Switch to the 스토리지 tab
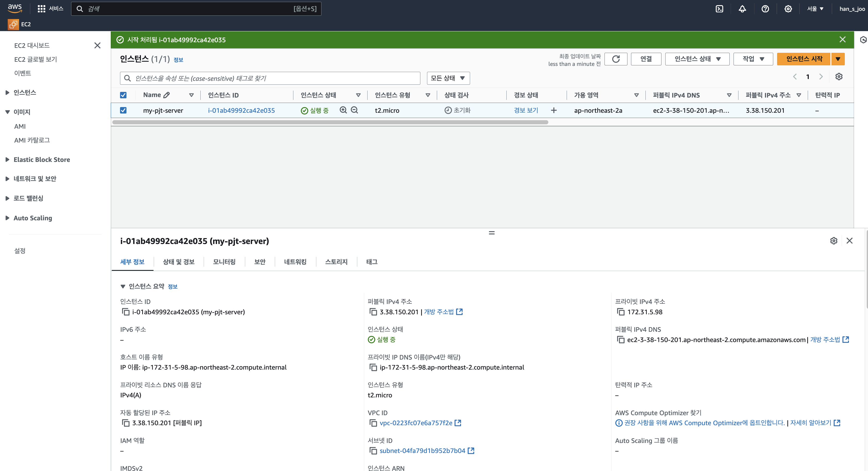Image resolution: width=868 pixels, height=471 pixels. pyautogui.click(x=336, y=262)
